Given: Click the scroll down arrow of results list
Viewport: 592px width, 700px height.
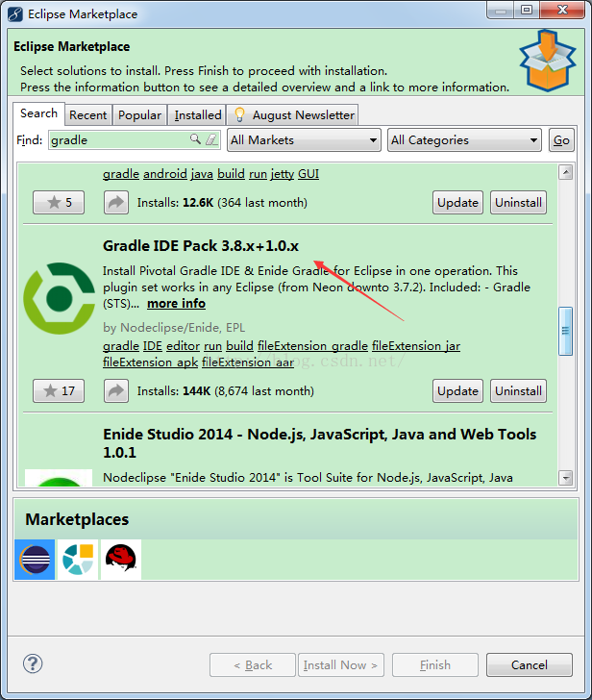Looking at the screenshot, I should [x=566, y=478].
